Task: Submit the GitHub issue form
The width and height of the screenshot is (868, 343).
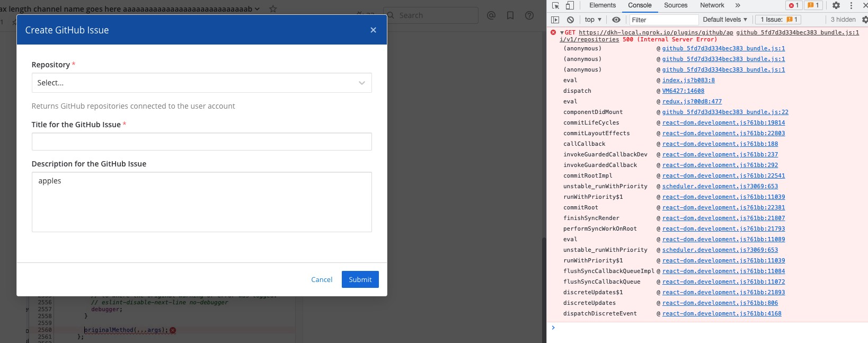Action: (x=360, y=279)
